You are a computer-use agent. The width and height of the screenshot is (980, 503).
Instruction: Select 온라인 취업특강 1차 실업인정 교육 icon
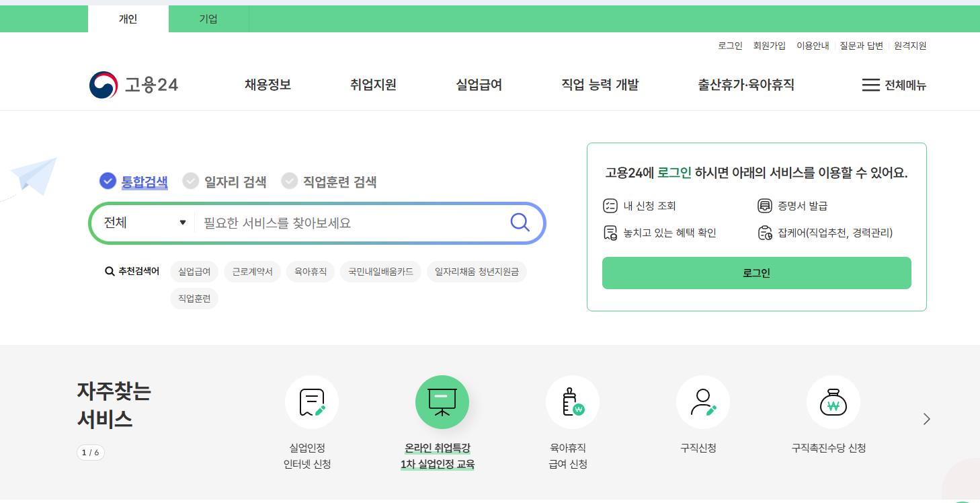pos(442,402)
